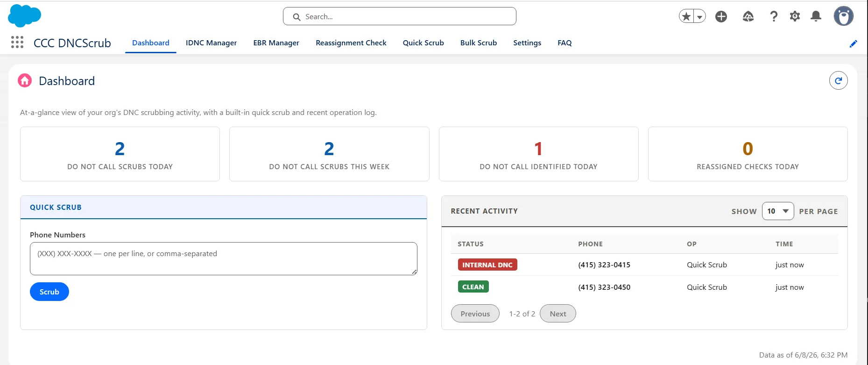The height and width of the screenshot is (365, 868).
Task: Open the Quick Scrub tab
Action: click(423, 43)
